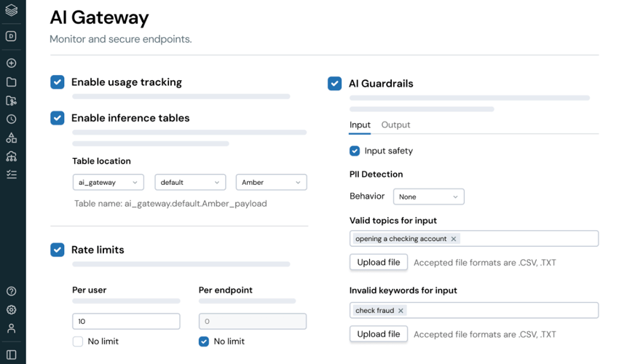The image size is (619, 364).
Task: Open the New (plus) icon in sidebar
Action: point(12,63)
